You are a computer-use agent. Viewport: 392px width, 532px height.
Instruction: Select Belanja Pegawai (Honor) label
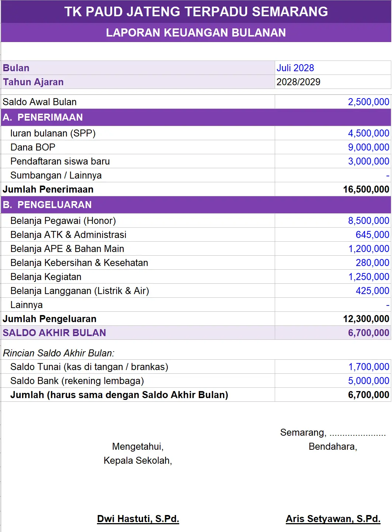point(63,221)
